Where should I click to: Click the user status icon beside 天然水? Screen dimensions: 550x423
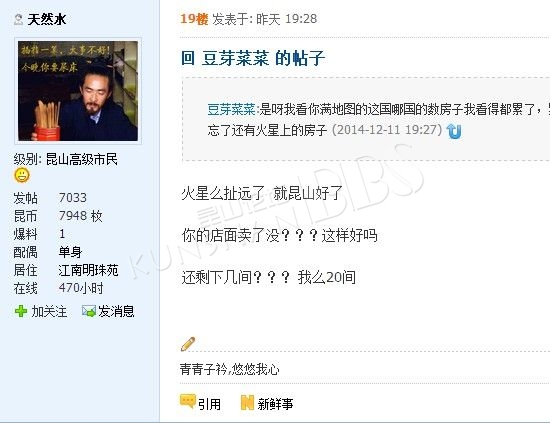[18, 19]
